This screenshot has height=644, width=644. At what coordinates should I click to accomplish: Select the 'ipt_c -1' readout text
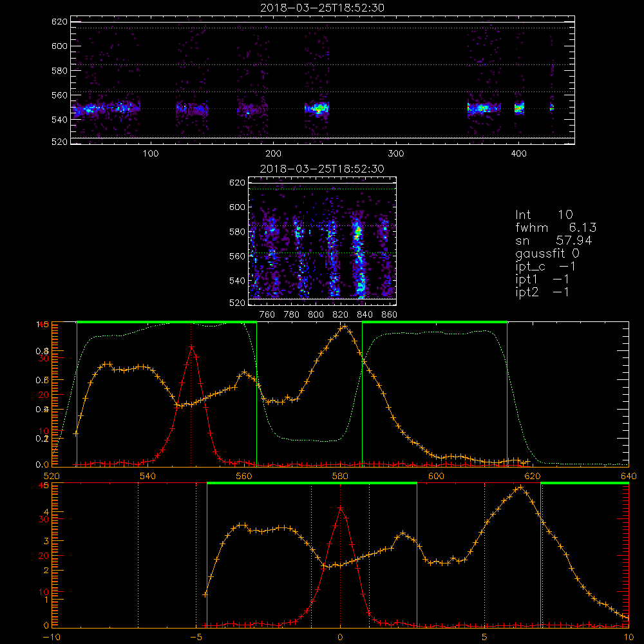coord(545,267)
